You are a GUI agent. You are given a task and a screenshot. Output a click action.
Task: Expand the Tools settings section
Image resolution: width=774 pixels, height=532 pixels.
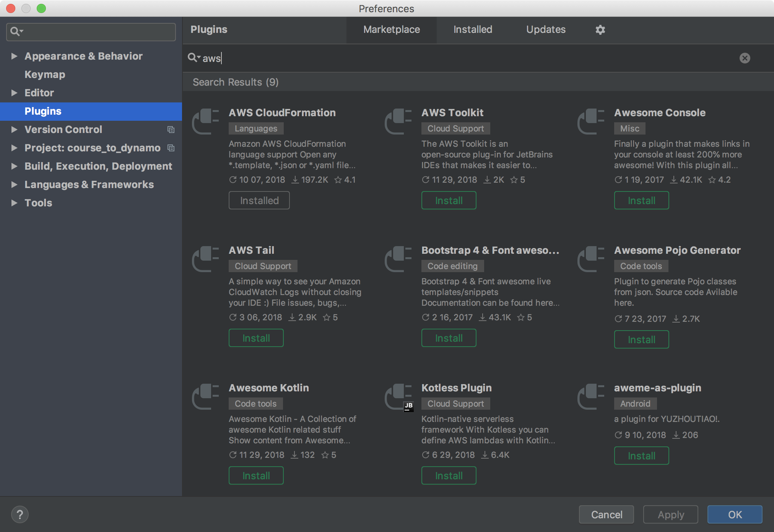pos(15,203)
